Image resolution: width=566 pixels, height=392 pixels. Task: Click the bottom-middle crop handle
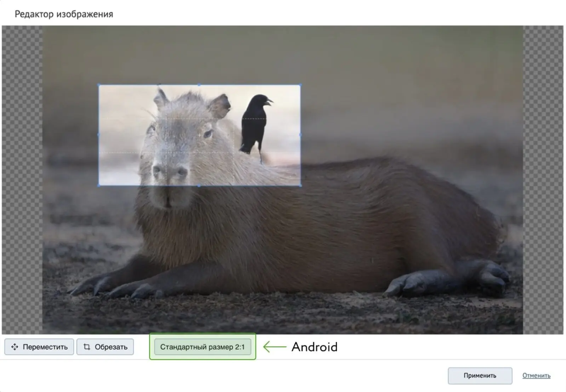[x=199, y=185]
